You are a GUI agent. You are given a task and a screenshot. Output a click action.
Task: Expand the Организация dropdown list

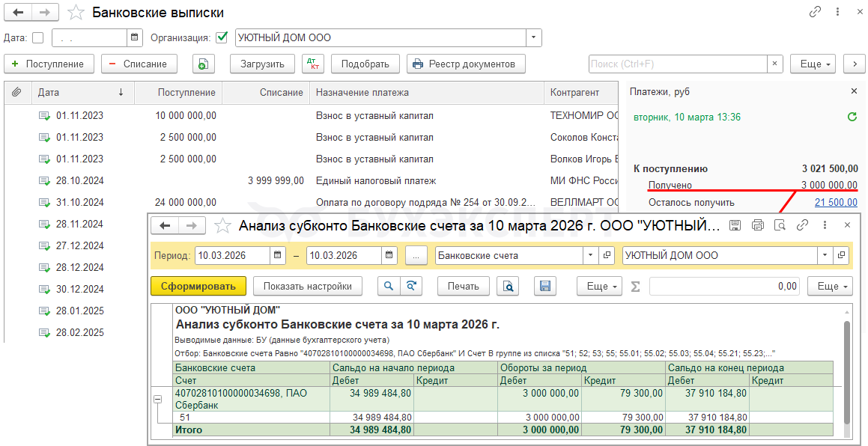(533, 37)
